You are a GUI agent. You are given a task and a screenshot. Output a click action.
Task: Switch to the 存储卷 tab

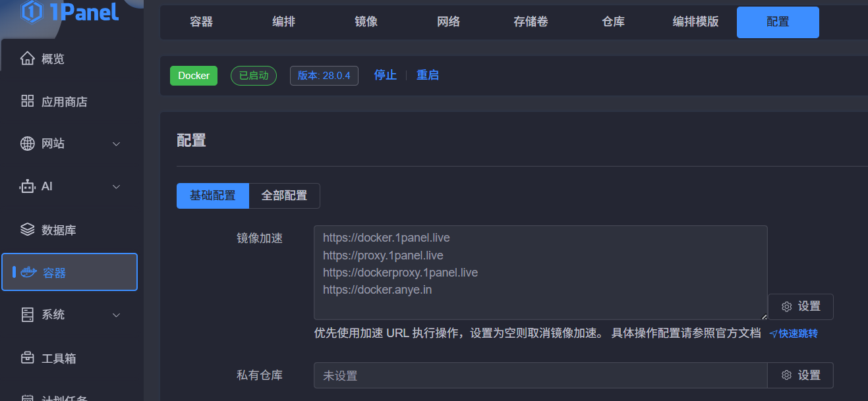click(531, 22)
